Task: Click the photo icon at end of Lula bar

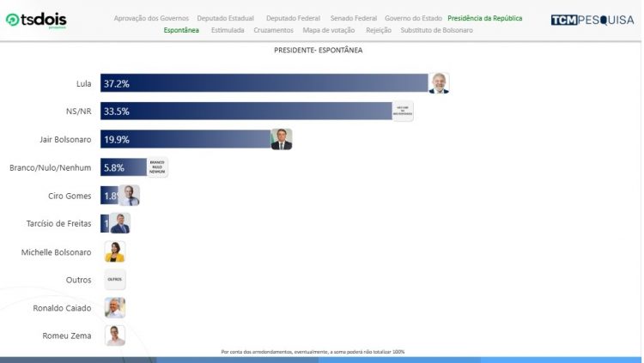Action: pyautogui.click(x=439, y=83)
